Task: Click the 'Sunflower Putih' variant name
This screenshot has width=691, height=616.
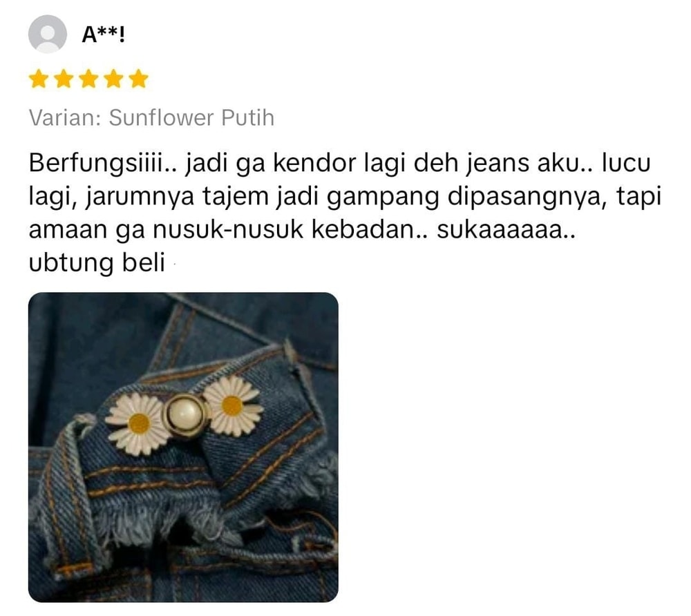Action: click(x=191, y=117)
